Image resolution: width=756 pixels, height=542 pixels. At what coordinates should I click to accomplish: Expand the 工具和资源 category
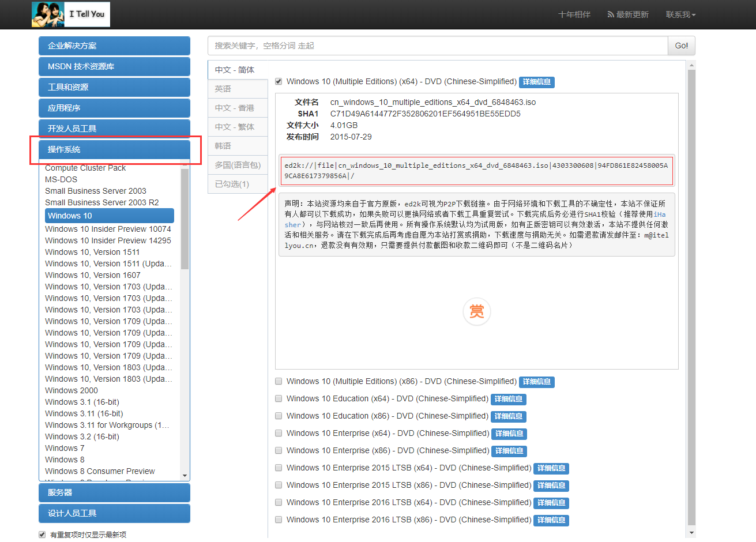click(114, 87)
